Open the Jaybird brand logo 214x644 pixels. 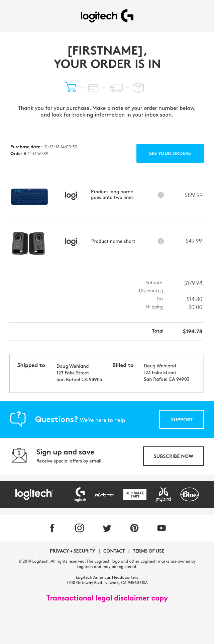pyautogui.click(x=163, y=494)
